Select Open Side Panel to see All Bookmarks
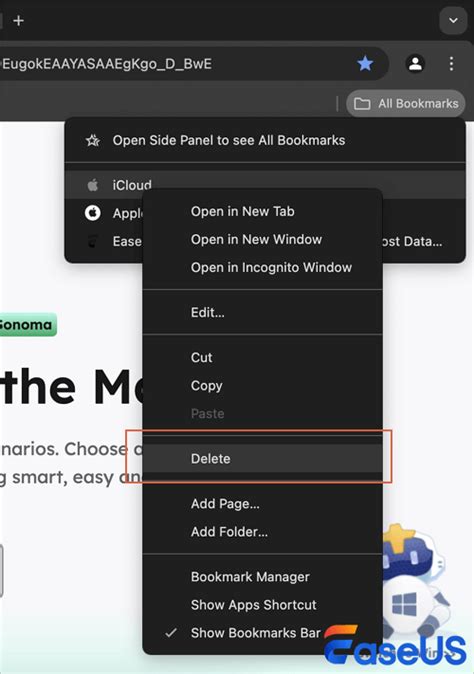474x674 pixels. 265,140
